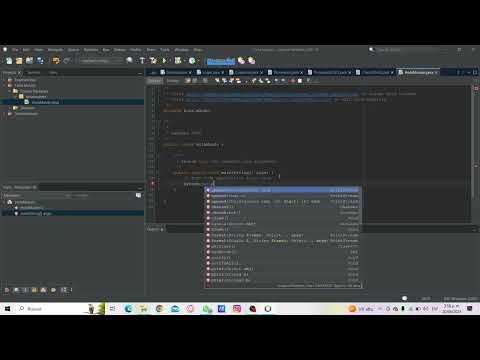The width and height of the screenshot is (480, 360).
Task: Collapse the HolaMundo class node in Navigator
Action: [4, 202]
